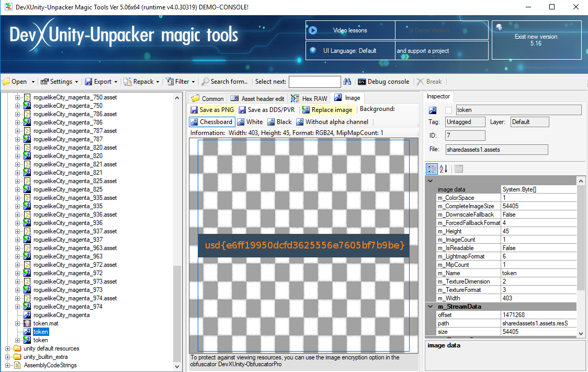Click the image data System.Byte[] value
588x372 pixels.
coord(538,189)
